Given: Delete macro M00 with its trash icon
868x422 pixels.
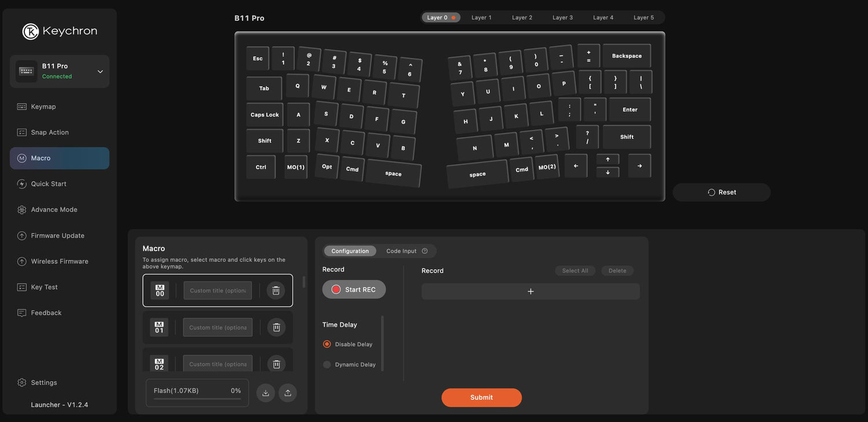Looking at the screenshot, I should 276,291.
